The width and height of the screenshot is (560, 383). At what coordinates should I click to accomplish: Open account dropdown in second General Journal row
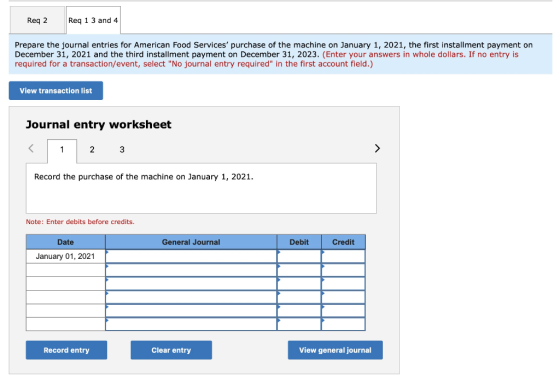coord(191,270)
